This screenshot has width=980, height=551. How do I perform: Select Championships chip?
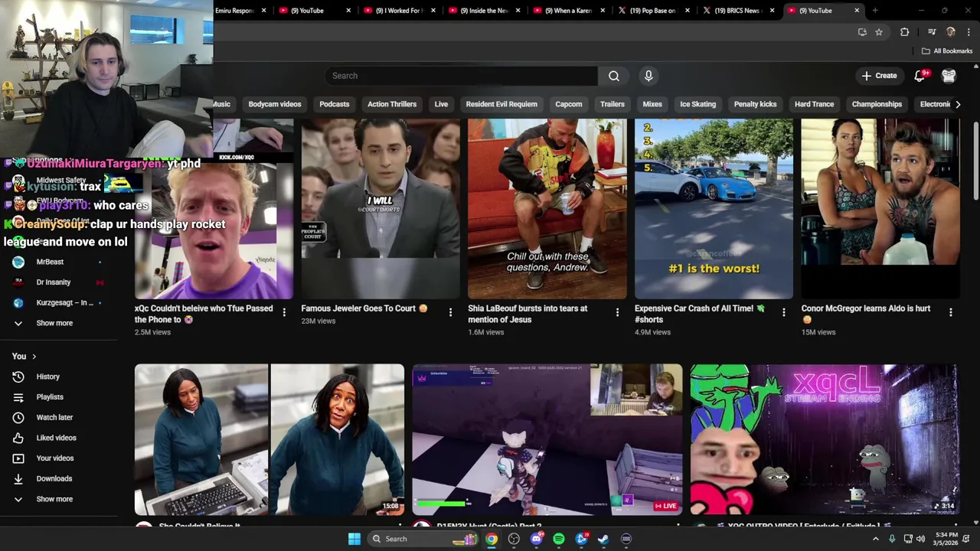[877, 104]
